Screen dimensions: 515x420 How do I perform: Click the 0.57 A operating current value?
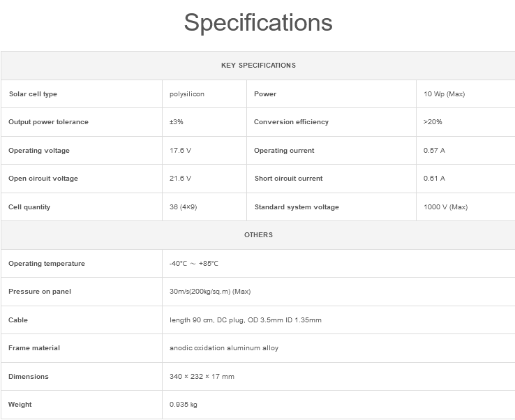[434, 151]
